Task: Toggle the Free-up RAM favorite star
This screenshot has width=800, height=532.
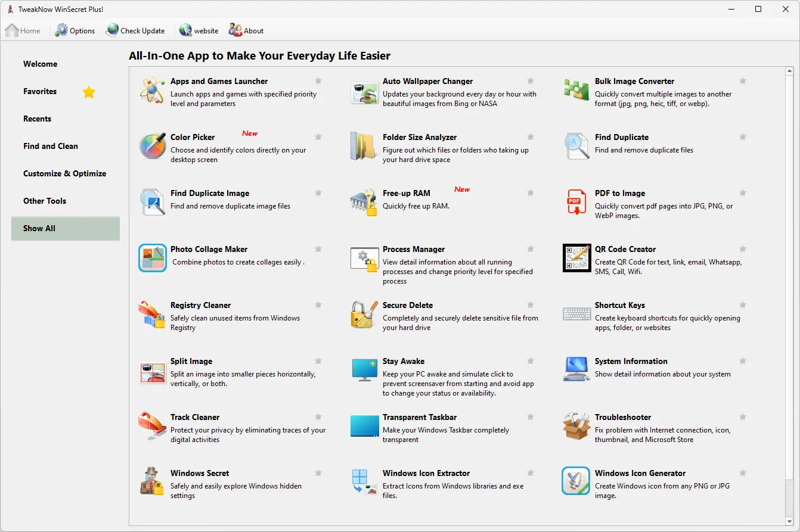Action: 531,193
